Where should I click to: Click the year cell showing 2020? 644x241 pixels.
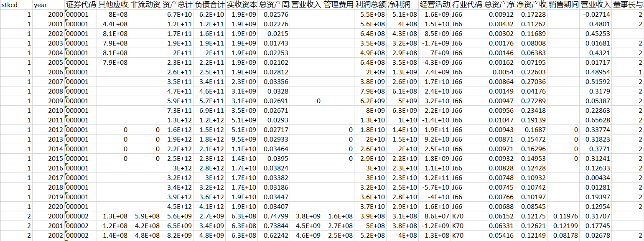[x=48, y=207]
